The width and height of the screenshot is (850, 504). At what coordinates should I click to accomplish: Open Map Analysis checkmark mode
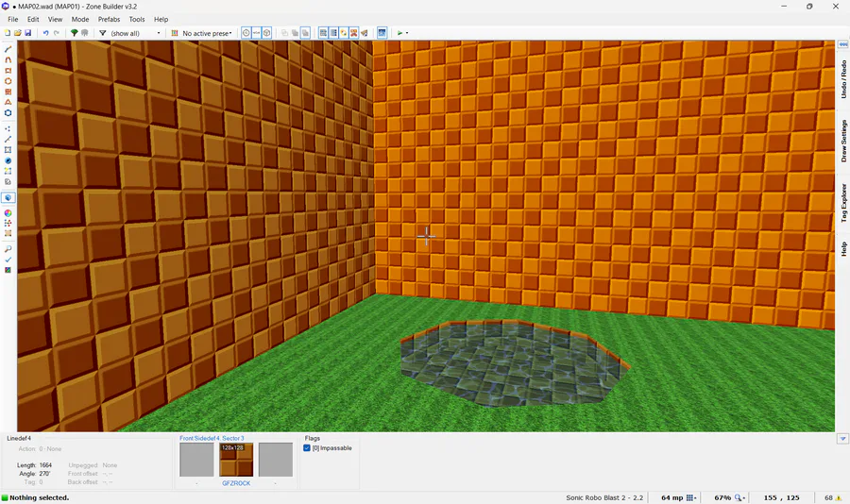coord(8,260)
